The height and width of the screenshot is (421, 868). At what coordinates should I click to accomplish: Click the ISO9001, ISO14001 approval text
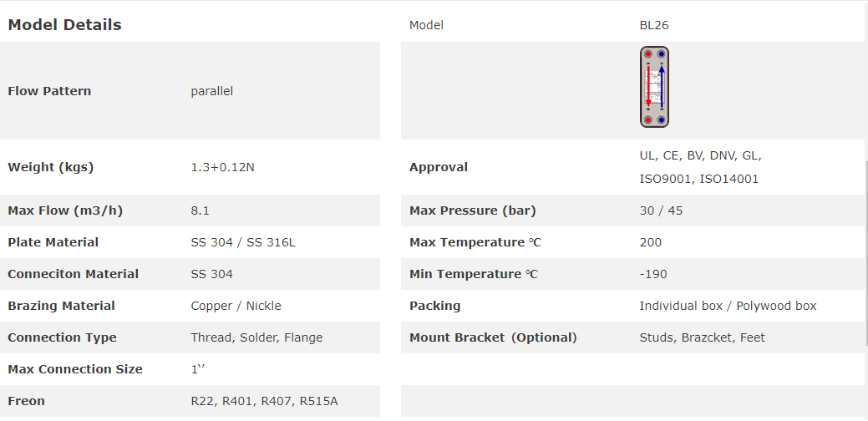[698, 179]
